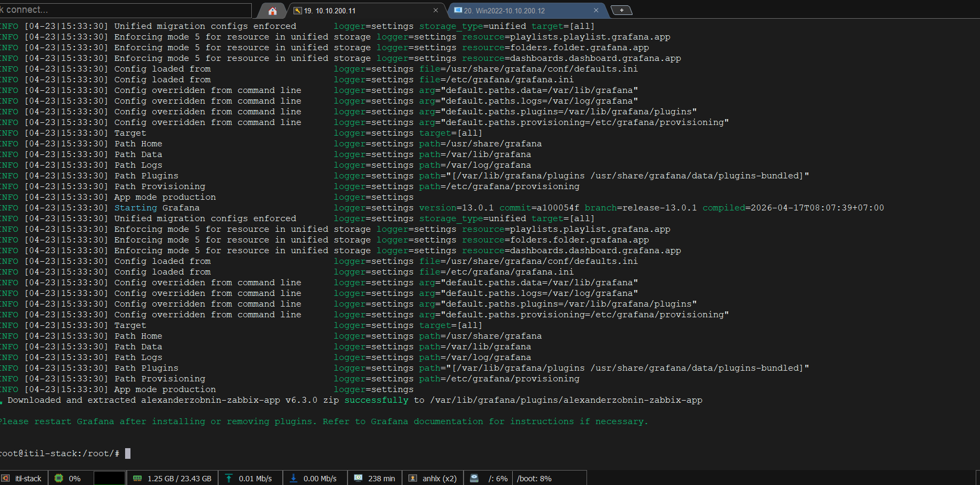This screenshot has height=485, width=980.
Task: Click the upload speed arrow icon
Action: 229,479
